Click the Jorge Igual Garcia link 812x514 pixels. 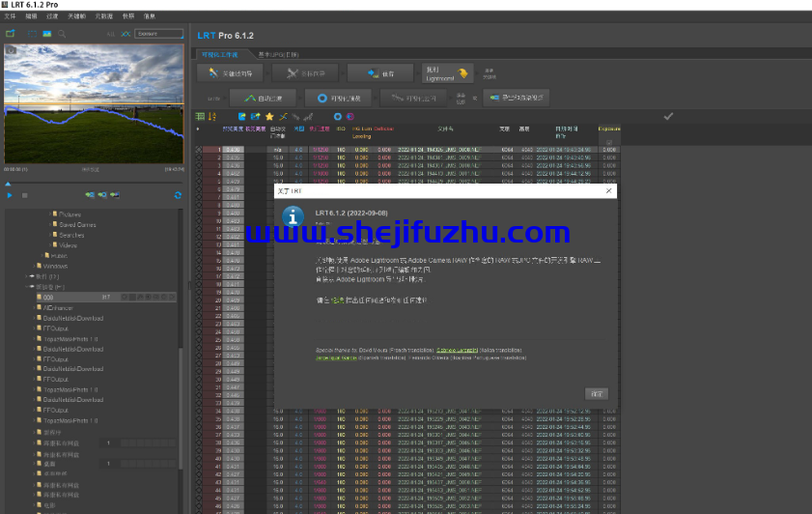(336, 358)
